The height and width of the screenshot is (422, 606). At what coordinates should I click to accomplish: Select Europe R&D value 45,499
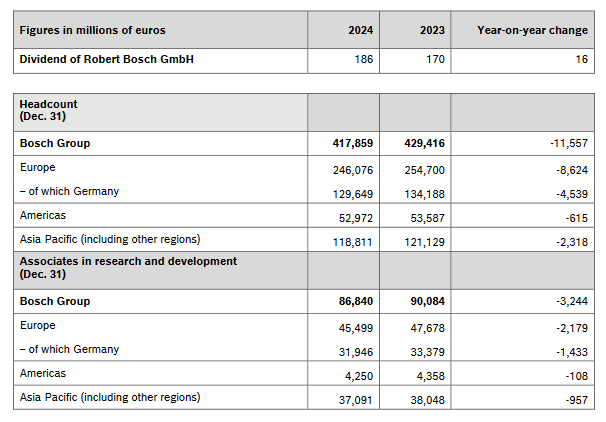(356, 328)
